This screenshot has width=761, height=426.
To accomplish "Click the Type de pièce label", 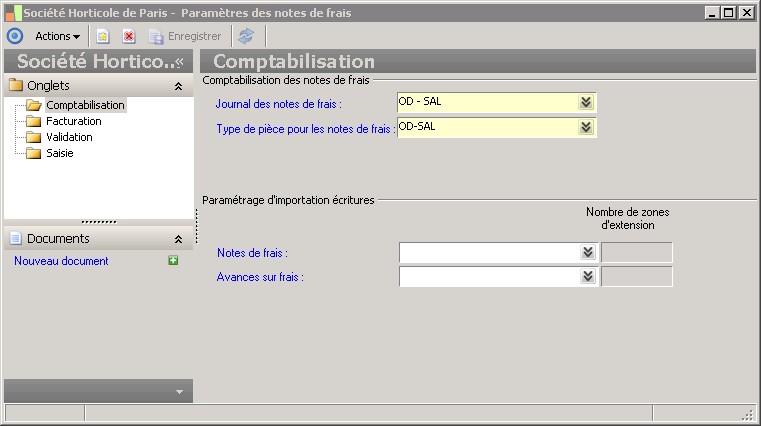I will pyautogui.click(x=306, y=129).
